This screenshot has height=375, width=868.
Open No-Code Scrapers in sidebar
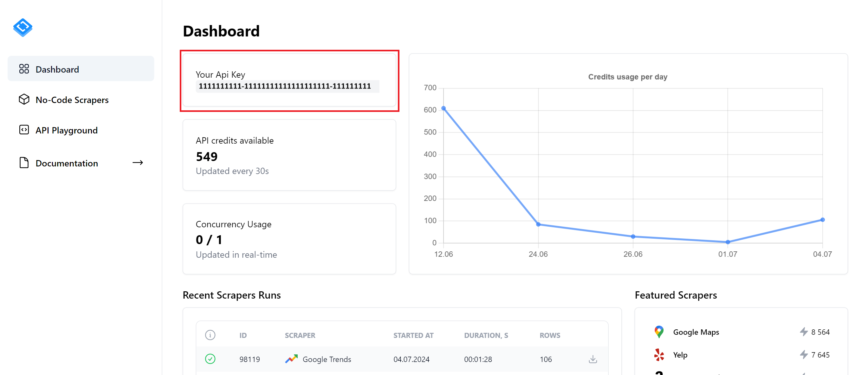click(x=81, y=100)
